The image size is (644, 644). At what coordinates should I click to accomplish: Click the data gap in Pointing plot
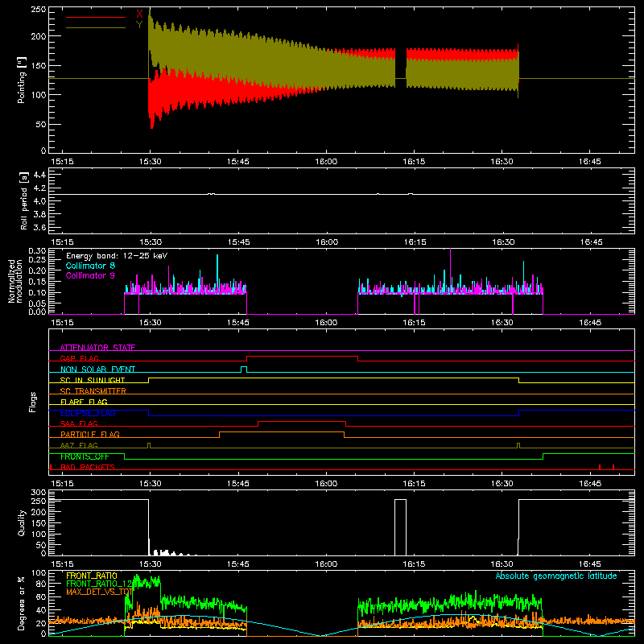[x=401, y=68]
